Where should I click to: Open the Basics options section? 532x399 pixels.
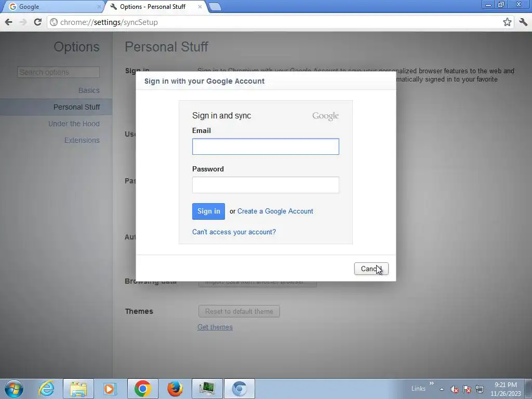click(89, 90)
